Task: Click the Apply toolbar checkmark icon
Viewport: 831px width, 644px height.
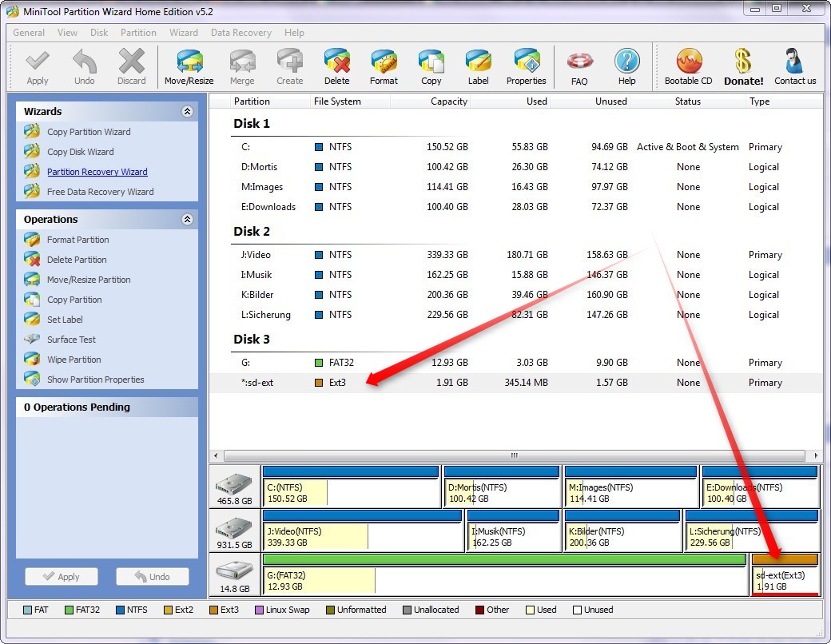Action: tap(38, 62)
